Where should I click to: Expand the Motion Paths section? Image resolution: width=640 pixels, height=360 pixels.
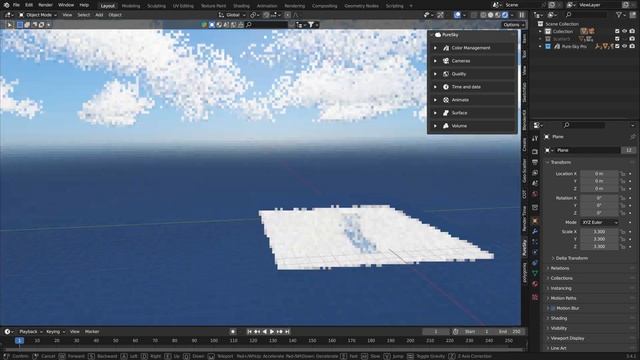coord(563,298)
